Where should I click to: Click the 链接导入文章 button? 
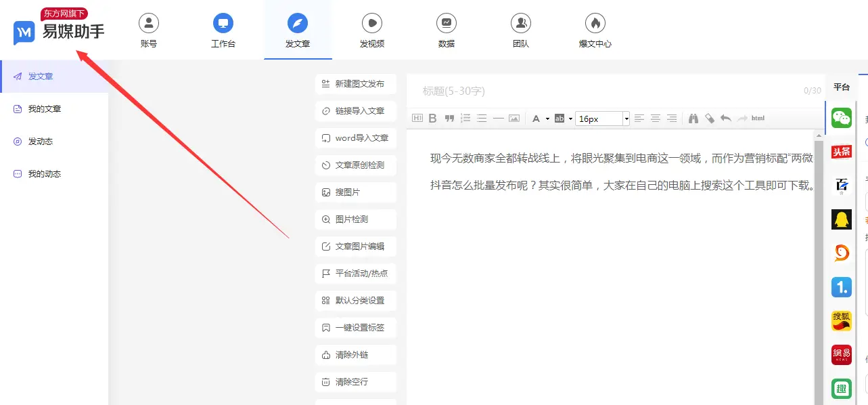click(x=356, y=111)
